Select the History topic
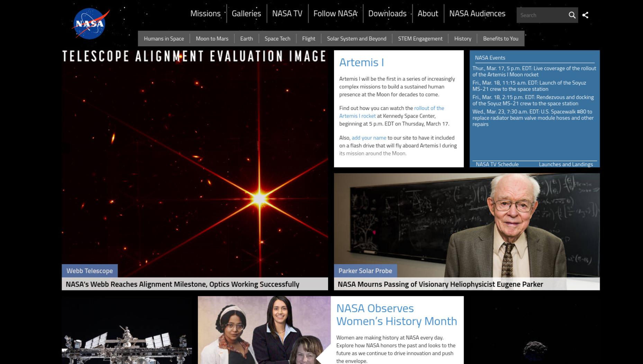This screenshot has width=643, height=364. (x=463, y=39)
